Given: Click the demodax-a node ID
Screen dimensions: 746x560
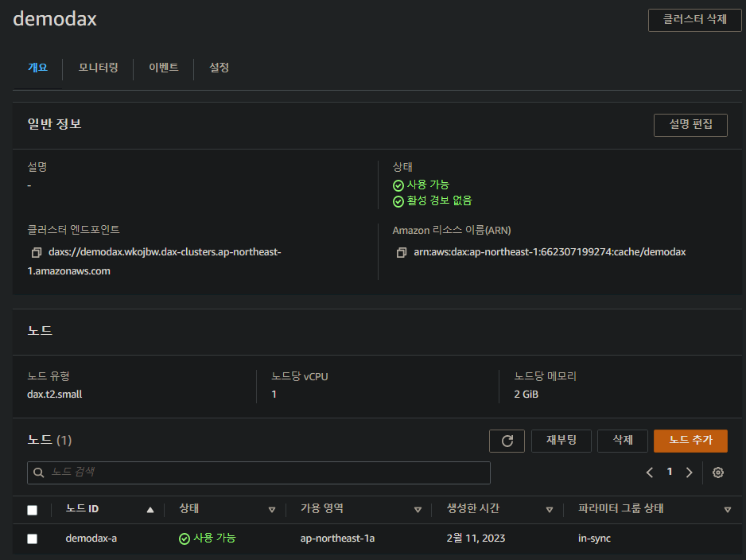Looking at the screenshot, I should pyautogui.click(x=91, y=538).
